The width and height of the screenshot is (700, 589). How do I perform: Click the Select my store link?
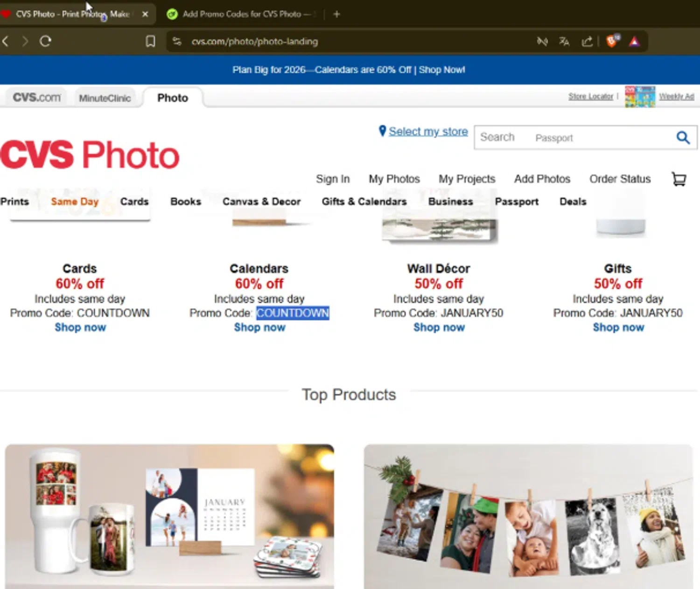pyautogui.click(x=428, y=132)
